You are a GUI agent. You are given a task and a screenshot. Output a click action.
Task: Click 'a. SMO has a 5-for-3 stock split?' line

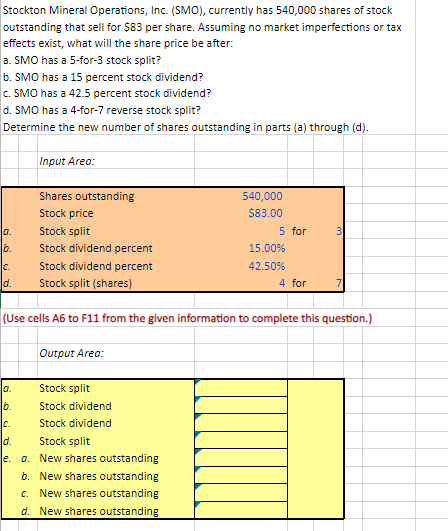[x=82, y=60]
